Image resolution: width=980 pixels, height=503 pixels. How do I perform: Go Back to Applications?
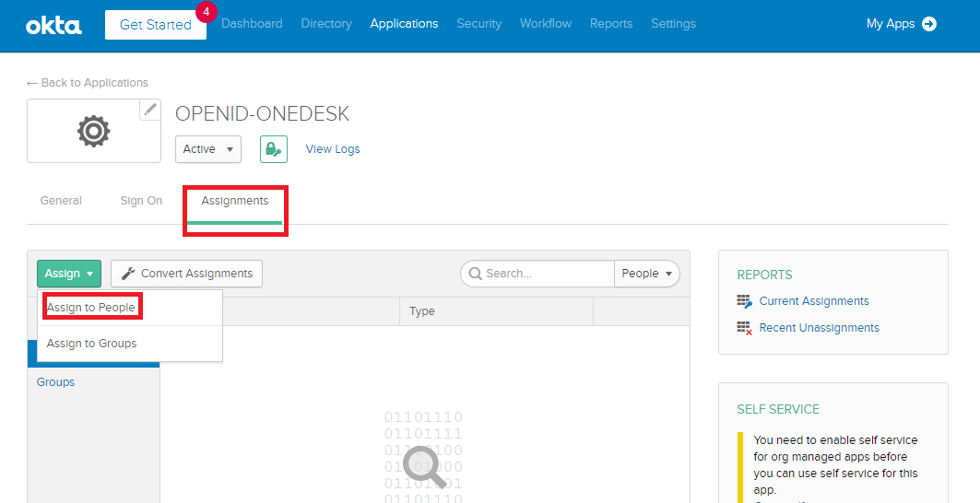click(x=88, y=83)
